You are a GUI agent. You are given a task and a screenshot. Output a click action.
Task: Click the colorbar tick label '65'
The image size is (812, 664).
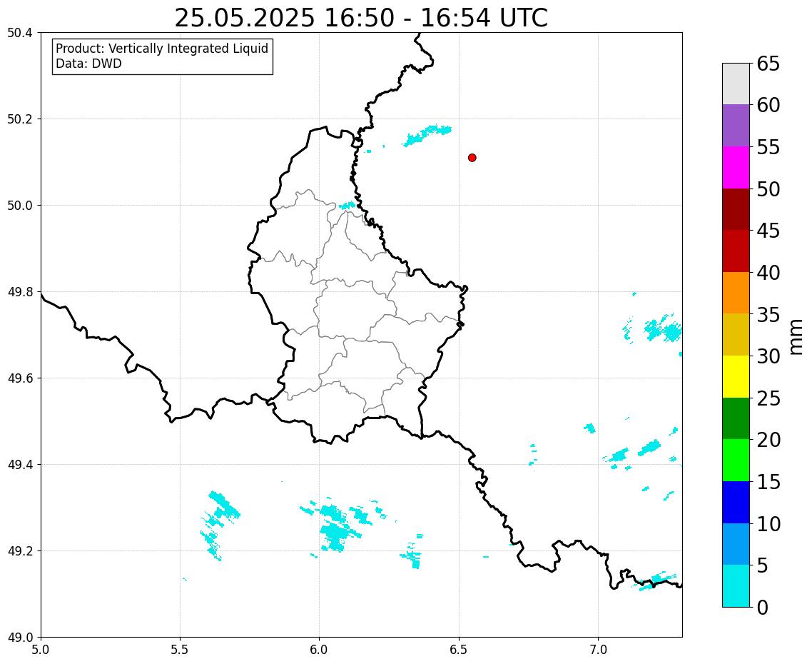[x=768, y=64]
